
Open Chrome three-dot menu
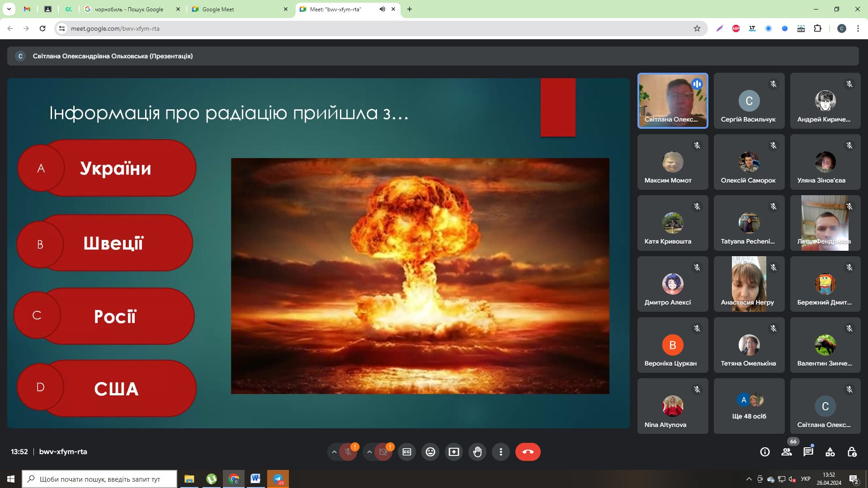[x=858, y=28]
